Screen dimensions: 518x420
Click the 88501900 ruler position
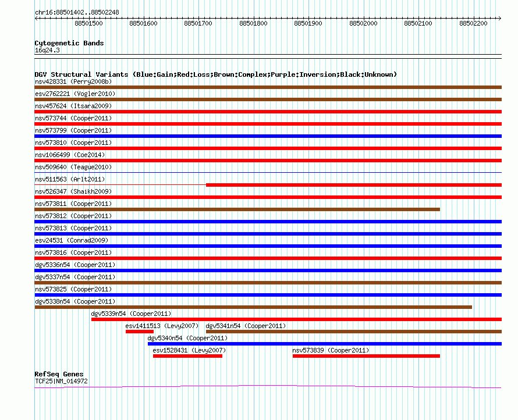(x=308, y=23)
